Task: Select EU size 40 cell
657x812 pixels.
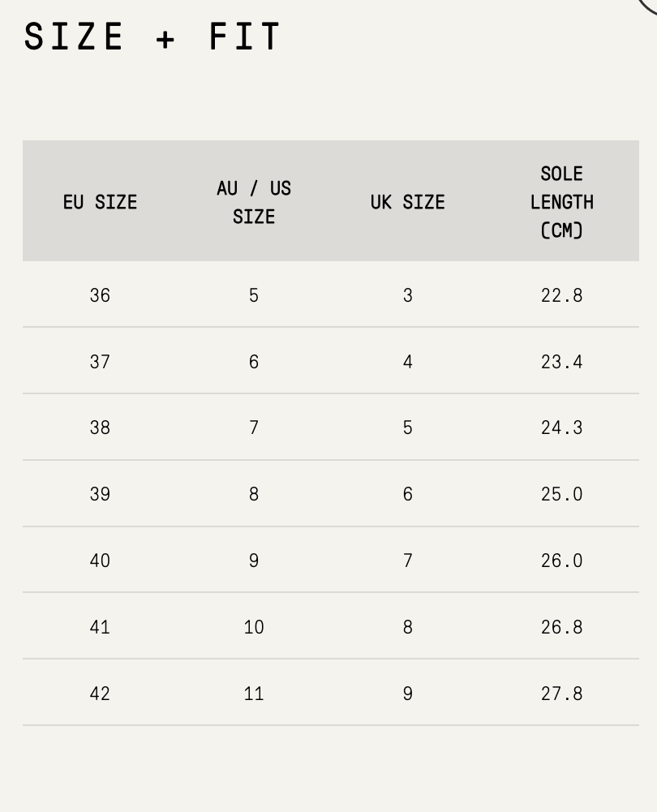Action: (100, 561)
